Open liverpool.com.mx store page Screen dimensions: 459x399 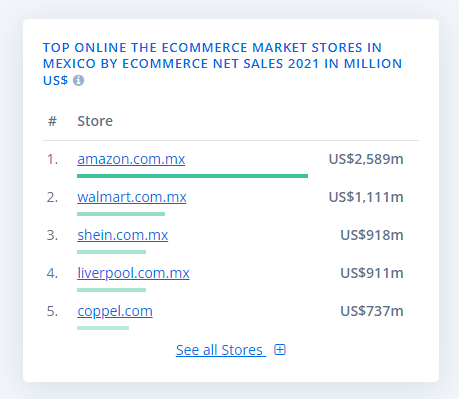click(133, 273)
